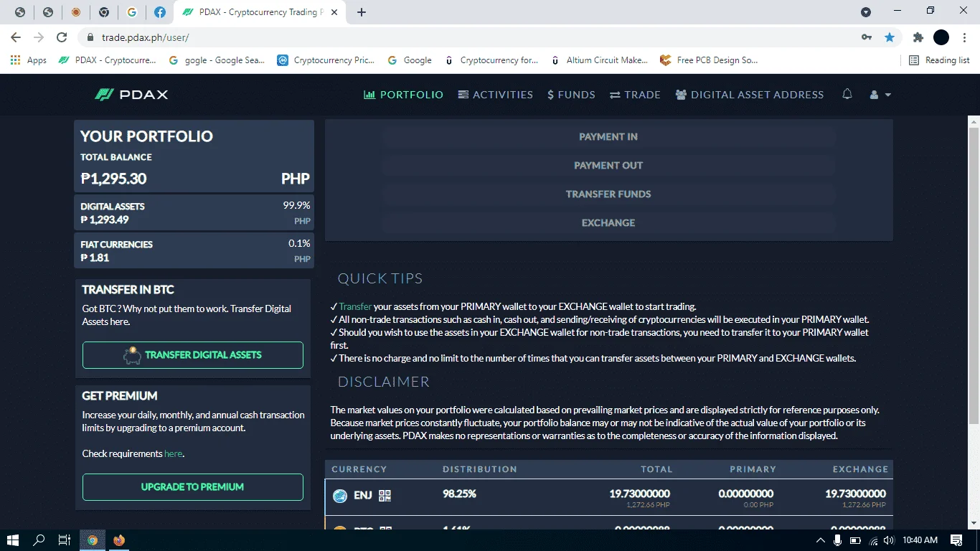Open Wi-Fi network settings in tray

[x=873, y=540]
